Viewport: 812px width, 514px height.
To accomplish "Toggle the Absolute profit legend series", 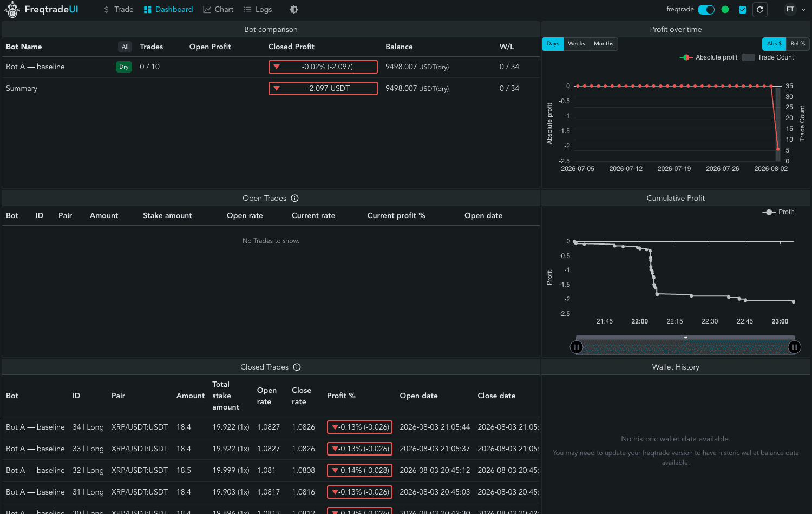I will (x=709, y=57).
